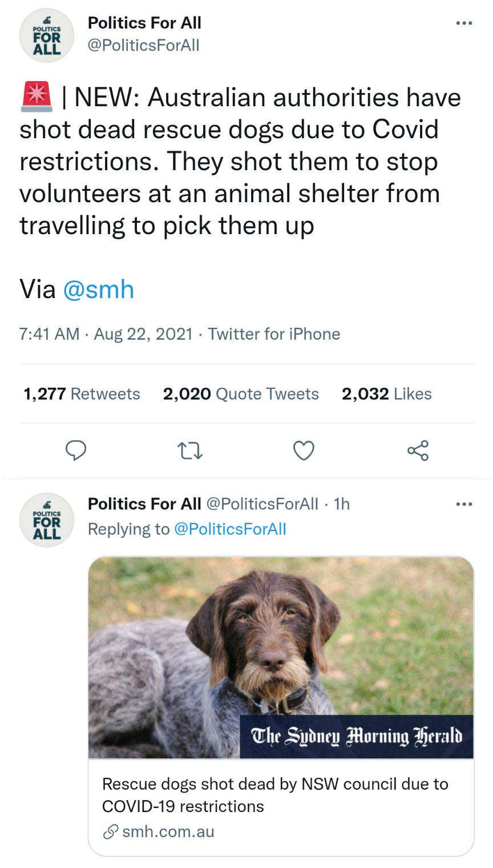Viewport: 493px width, 868px height.
Task: Open Politics For All display name at top
Action: pos(144,23)
